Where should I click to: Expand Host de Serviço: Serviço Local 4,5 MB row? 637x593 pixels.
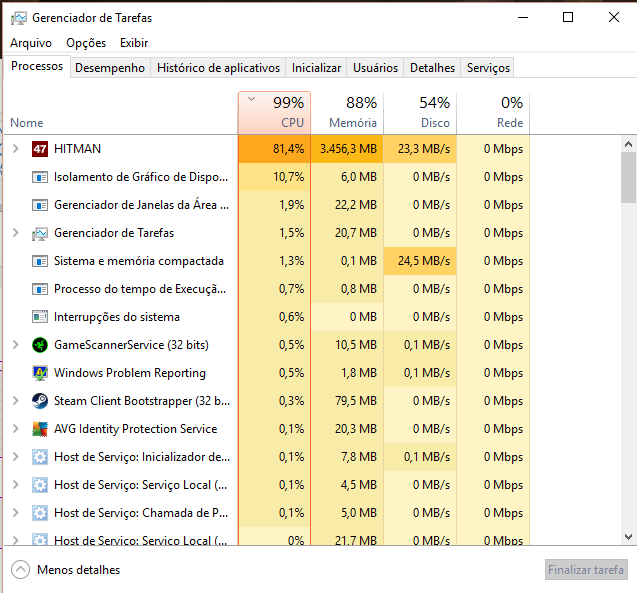[15, 485]
